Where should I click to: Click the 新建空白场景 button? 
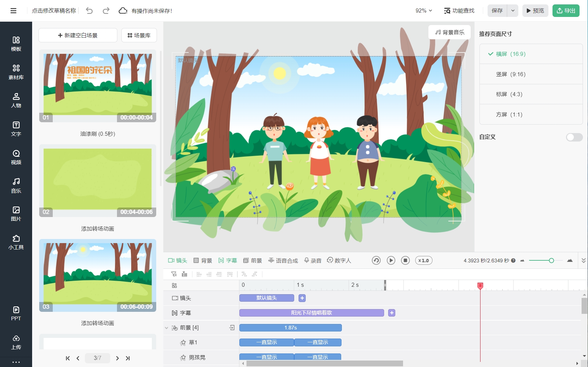78,35
